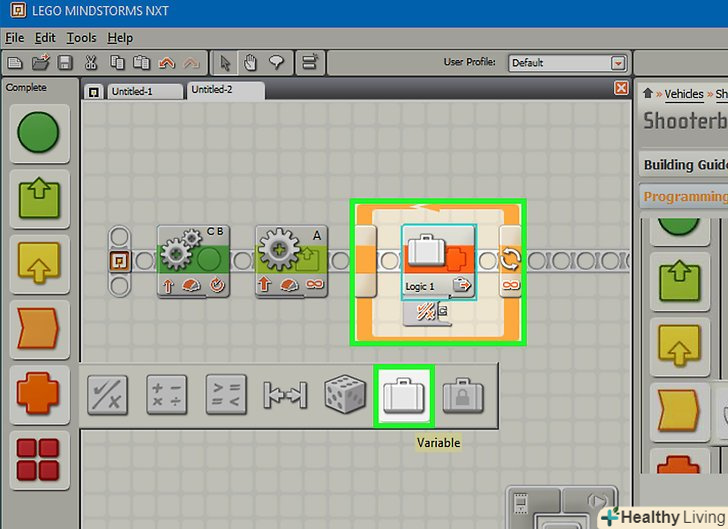Open the Vehicles breadcrumb link

pos(684,94)
